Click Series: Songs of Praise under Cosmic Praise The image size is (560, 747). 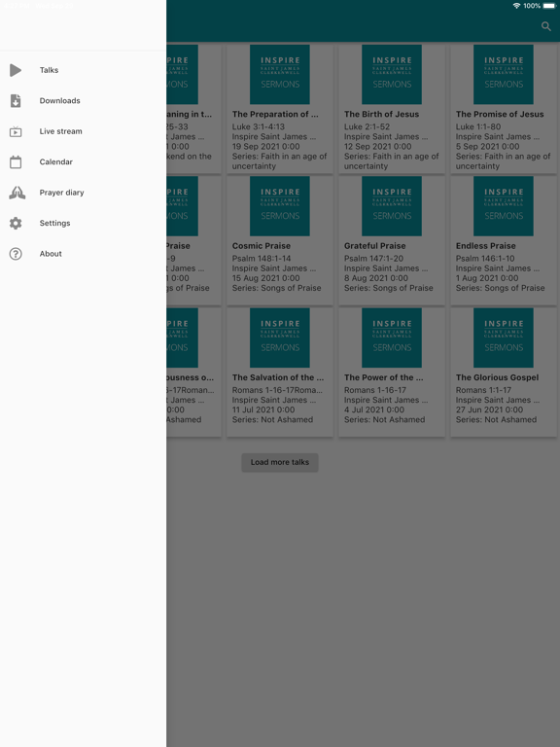(277, 288)
